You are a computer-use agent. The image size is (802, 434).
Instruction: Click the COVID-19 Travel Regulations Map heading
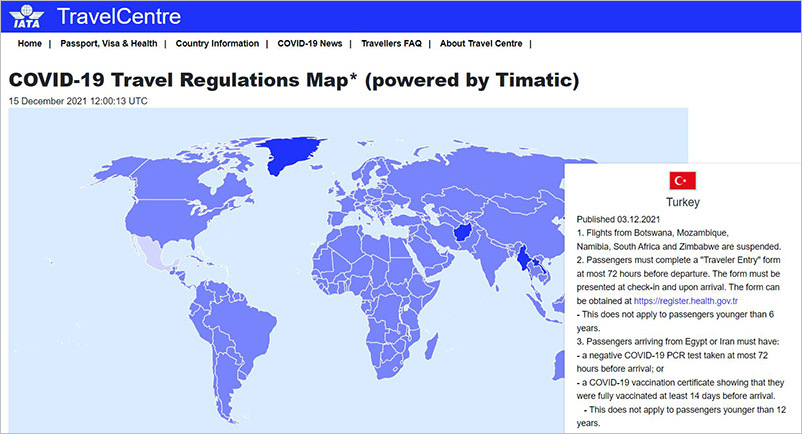[x=294, y=80]
